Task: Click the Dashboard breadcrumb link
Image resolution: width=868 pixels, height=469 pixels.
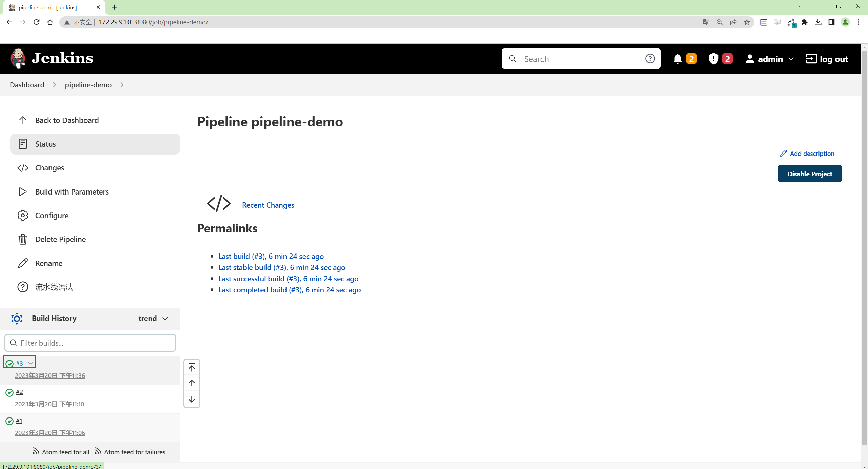Action: click(27, 85)
